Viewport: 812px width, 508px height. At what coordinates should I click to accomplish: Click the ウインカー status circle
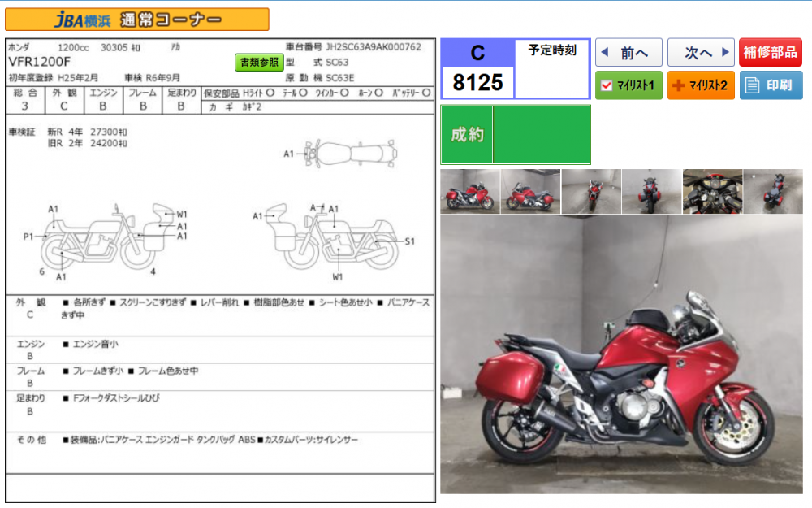point(344,93)
